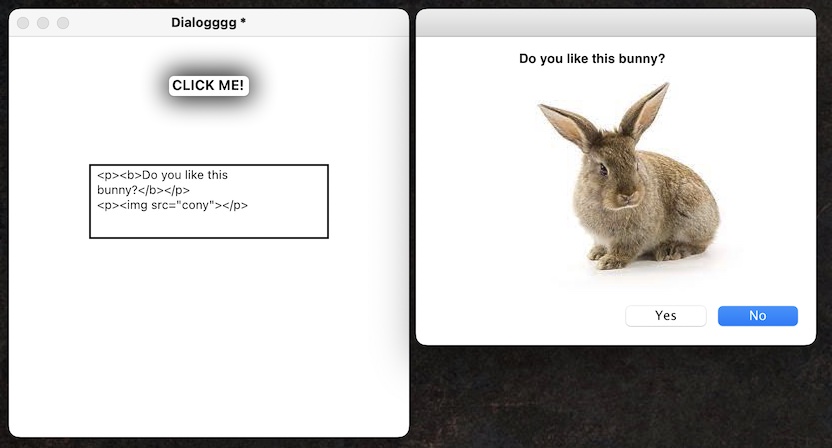Click the CLICK ME! button
Viewport: 832px width, 448px height.
209,85
